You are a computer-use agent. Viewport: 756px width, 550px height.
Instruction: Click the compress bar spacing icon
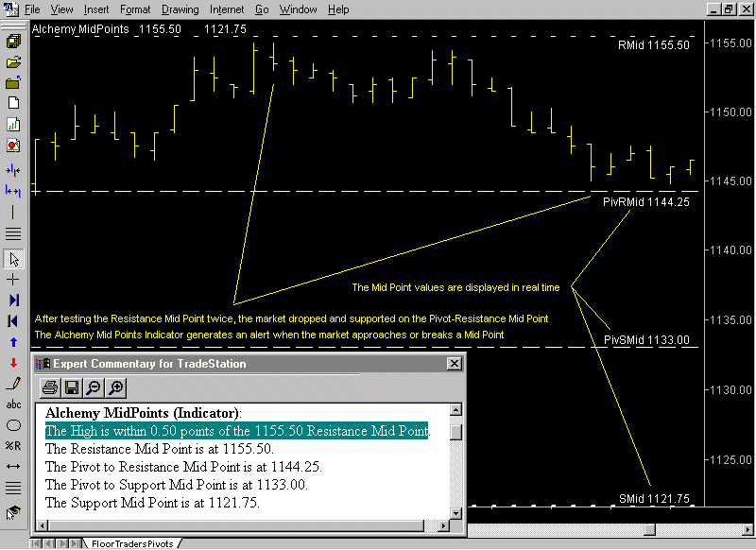[13, 170]
